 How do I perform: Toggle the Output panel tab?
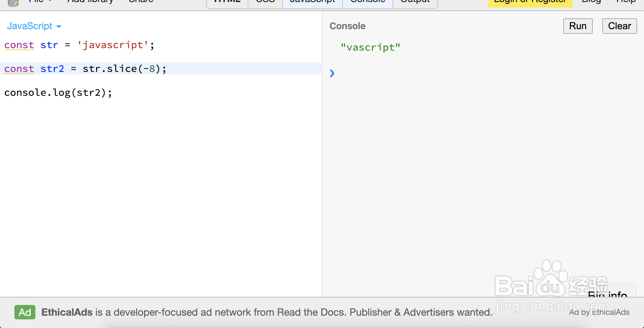point(415,2)
